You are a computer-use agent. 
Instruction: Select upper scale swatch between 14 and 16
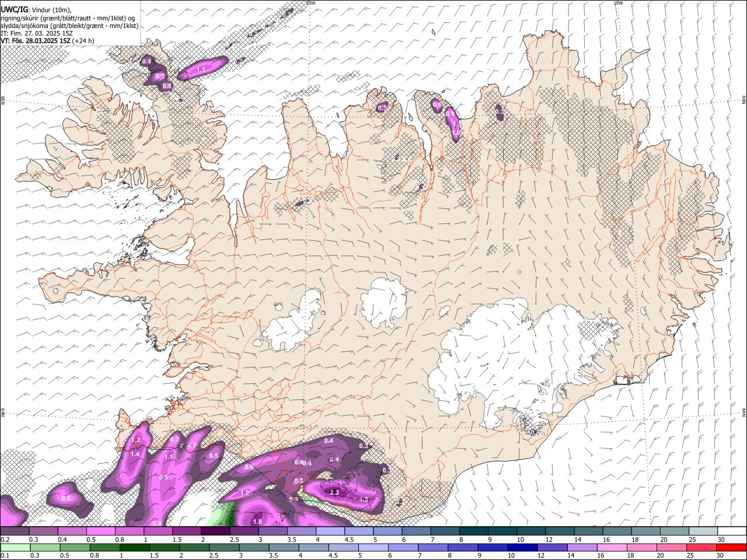pos(589,531)
